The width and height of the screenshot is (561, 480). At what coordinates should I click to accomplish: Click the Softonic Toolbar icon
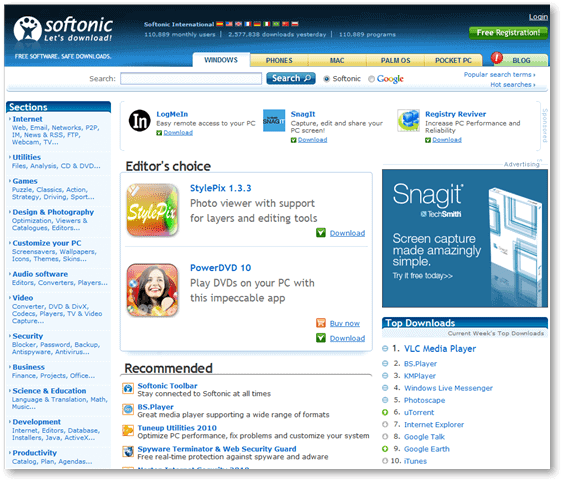click(128, 388)
